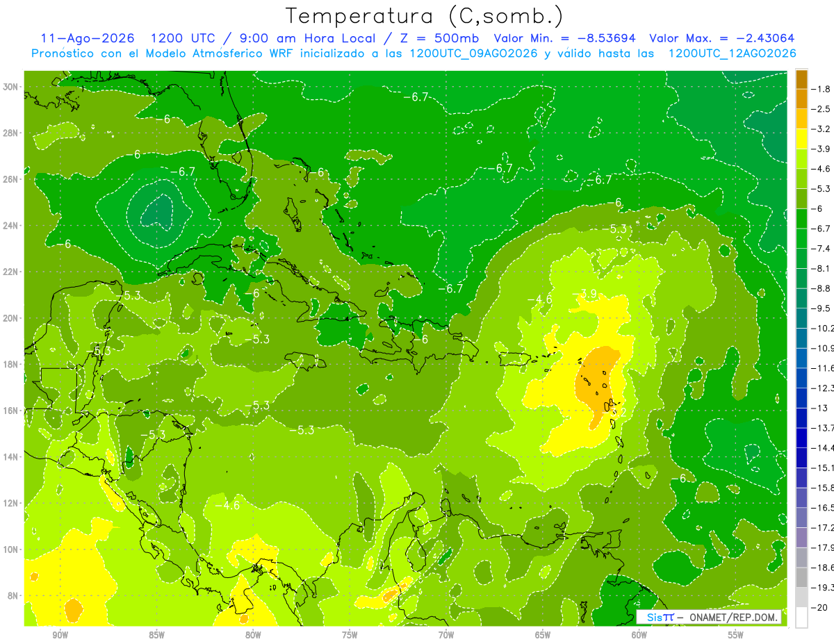834x644 pixels.
Task: Click the latitude axis label '18N'
Action: 12,364
